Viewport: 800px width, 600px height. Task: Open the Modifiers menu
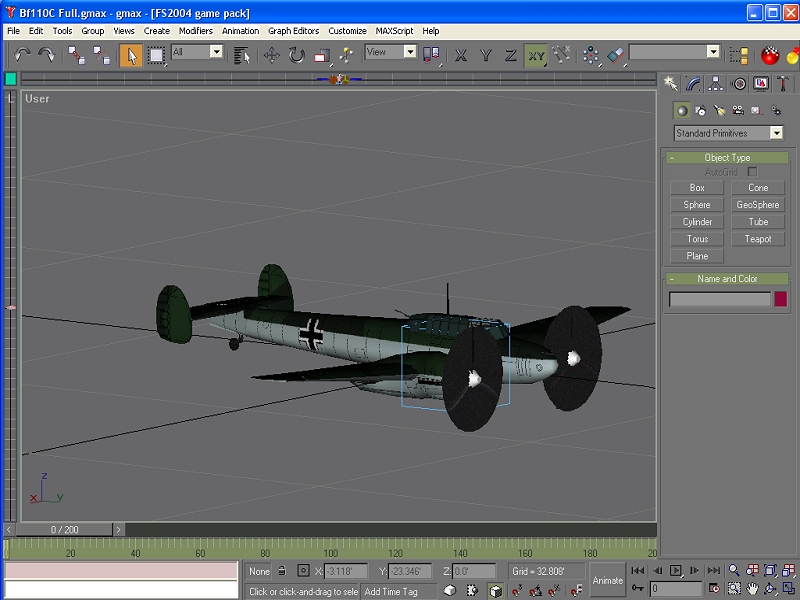tap(196, 31)
